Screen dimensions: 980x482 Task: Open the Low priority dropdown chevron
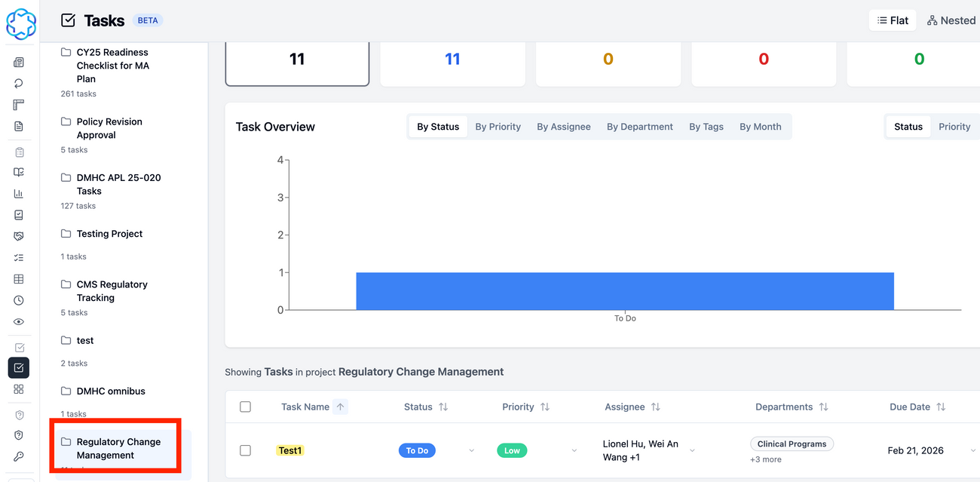point(574,450)
